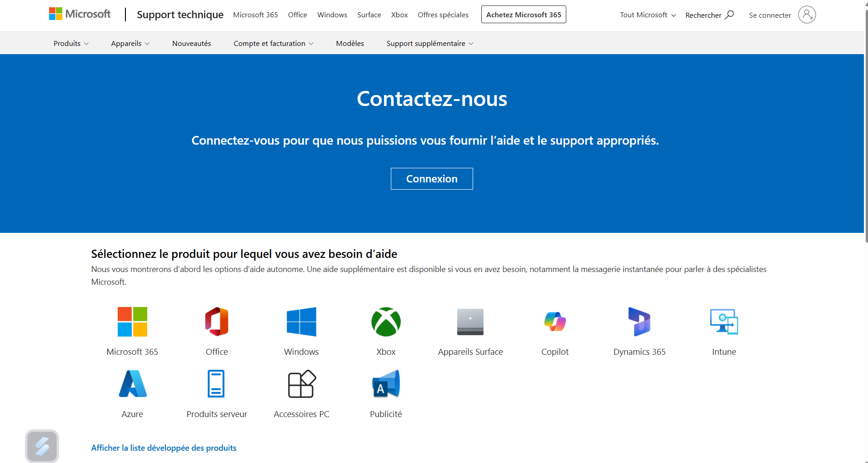Open the Dynamics 365 product icon

tap(639, 322)
